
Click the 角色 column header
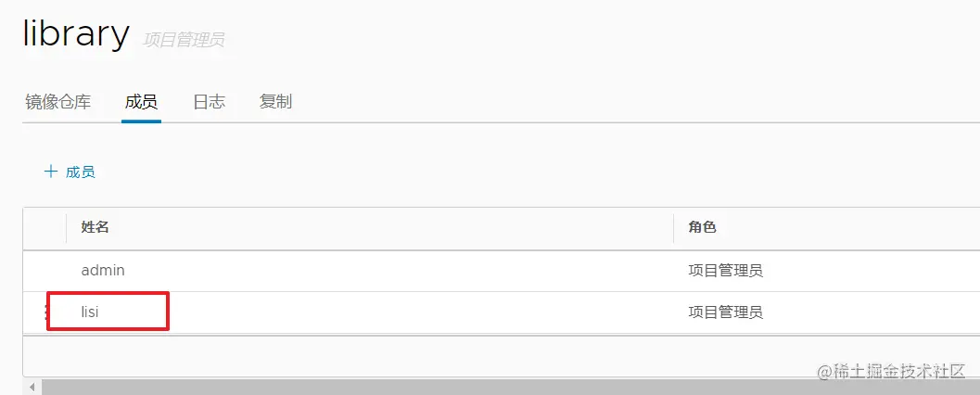(702, 228)
